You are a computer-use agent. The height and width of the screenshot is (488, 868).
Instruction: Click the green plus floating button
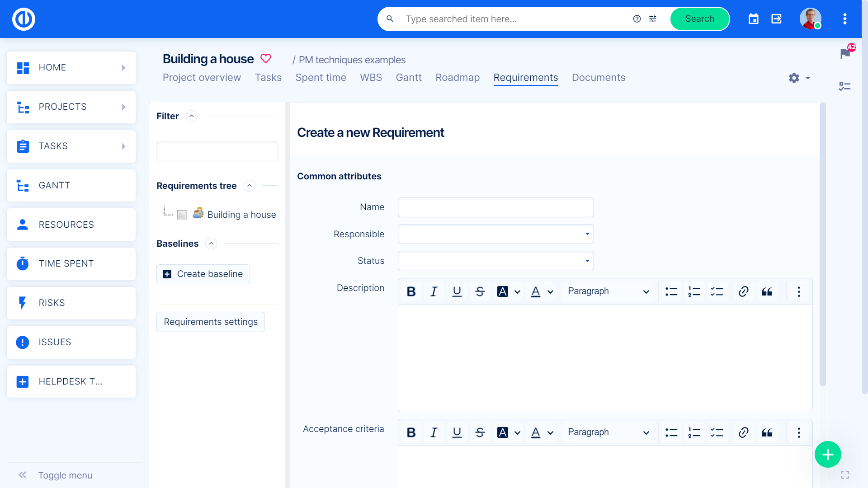point(828,454)
